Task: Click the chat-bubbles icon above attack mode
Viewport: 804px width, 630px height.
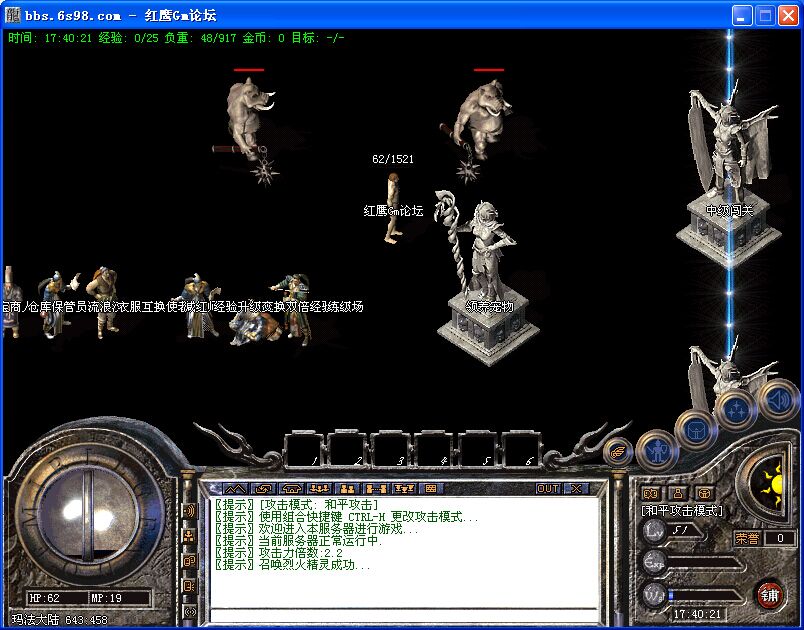Action: (651, 493)
